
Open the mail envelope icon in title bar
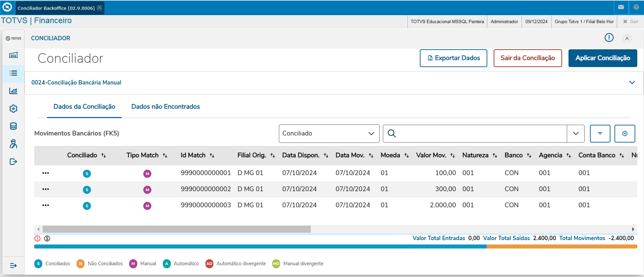[x=621, y=7]
